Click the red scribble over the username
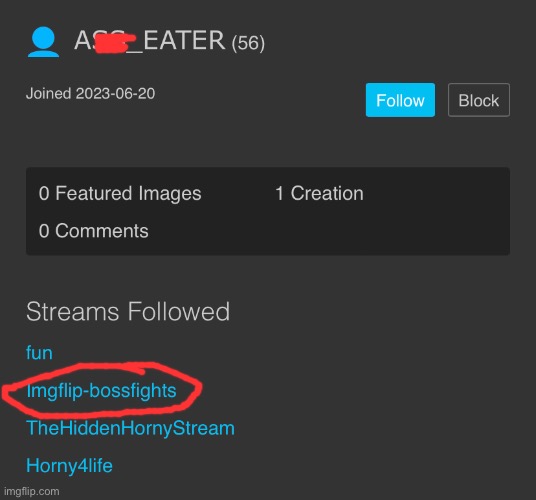This screenshot has height=500, width=536. click(115, 44)
